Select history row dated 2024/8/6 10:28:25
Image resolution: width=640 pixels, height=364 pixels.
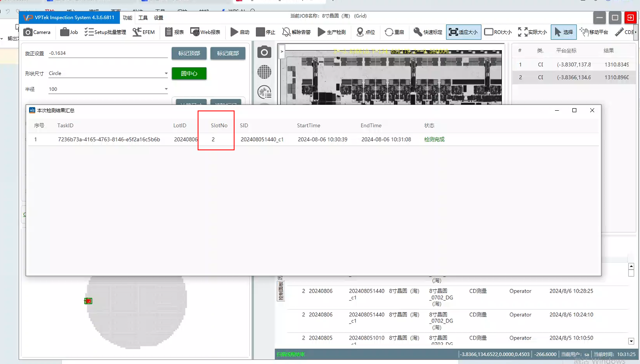(457, 297)
